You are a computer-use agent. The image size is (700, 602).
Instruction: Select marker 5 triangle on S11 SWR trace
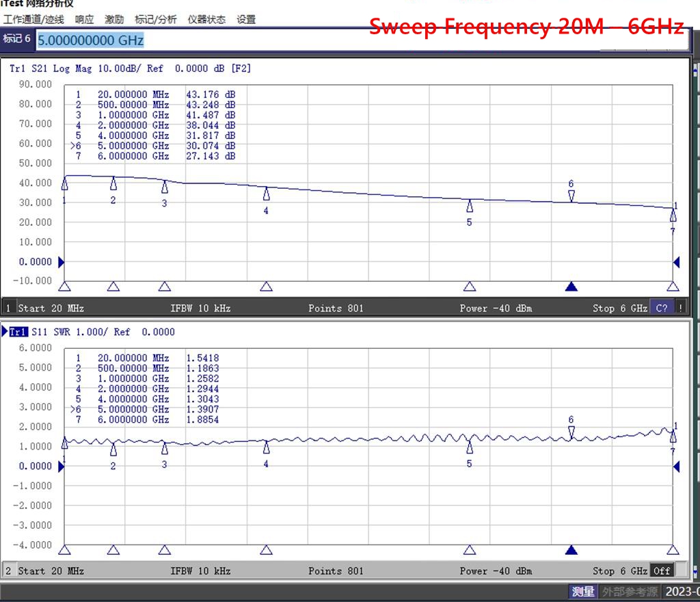[470, 447]
